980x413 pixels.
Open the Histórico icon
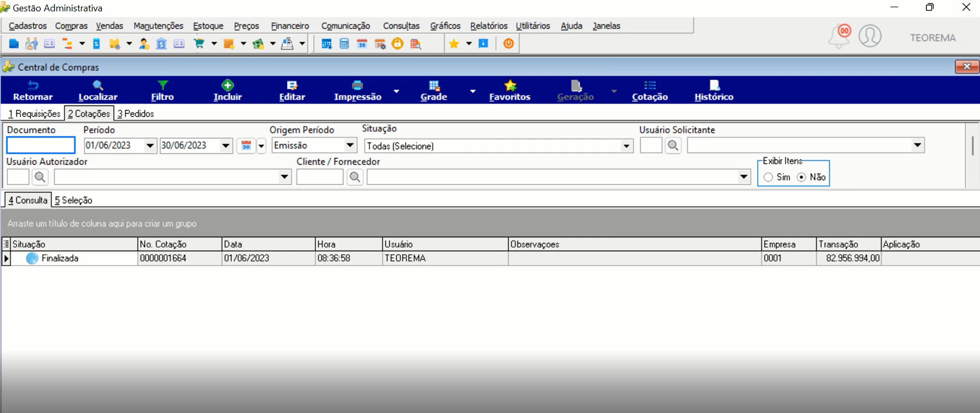tap(714, 85)
